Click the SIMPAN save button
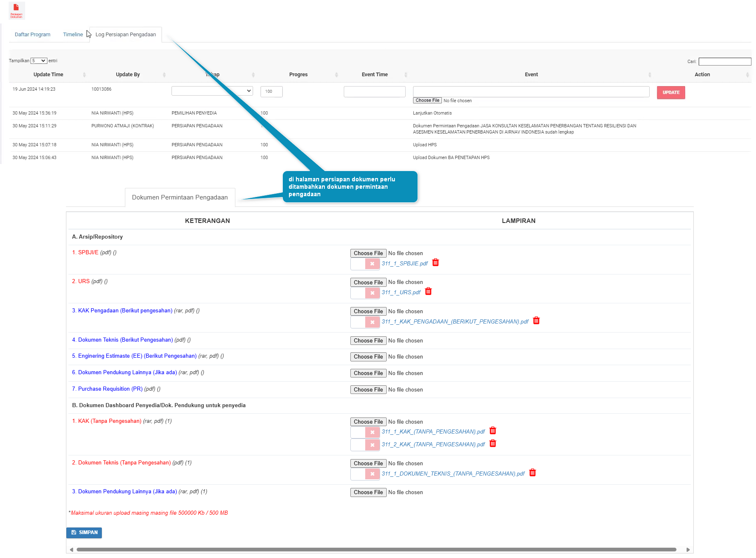This screenshot has width=756, height=558. 84,533
